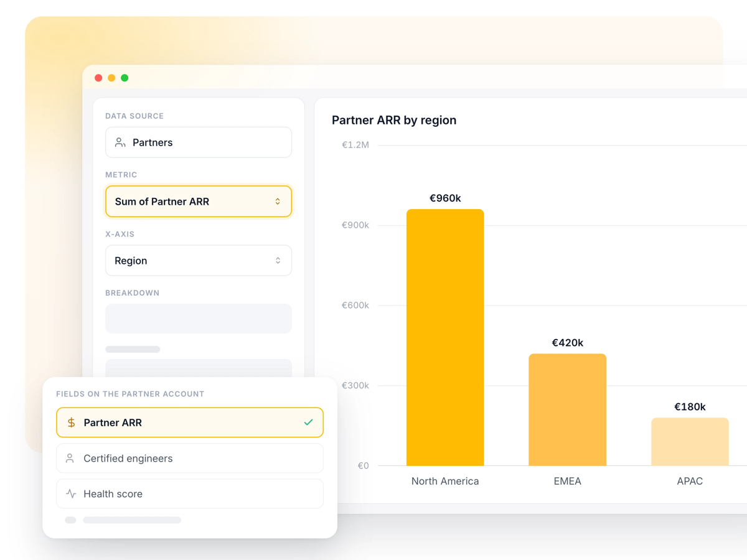Image resolution: width=747 pixels, height=560 pixels.
Task: Click the Fields on the Partner Account heading
Action: coord(130,394)
